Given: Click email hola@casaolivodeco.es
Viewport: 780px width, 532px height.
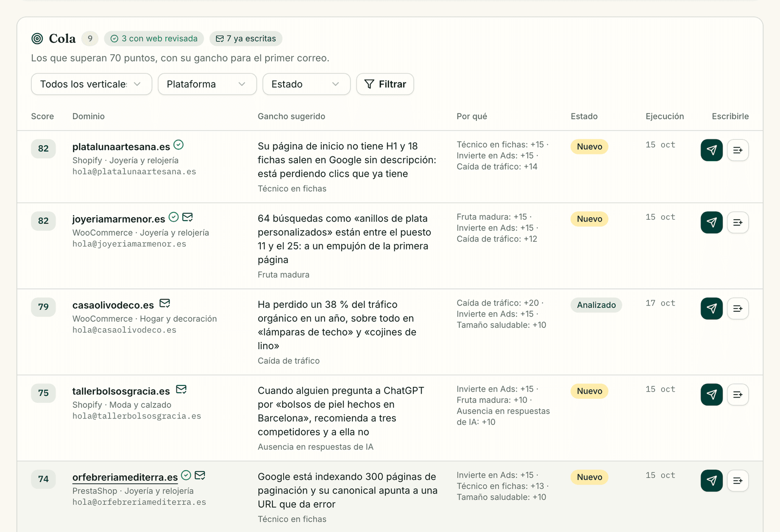Looking at the screenshot, I should 124,330.
